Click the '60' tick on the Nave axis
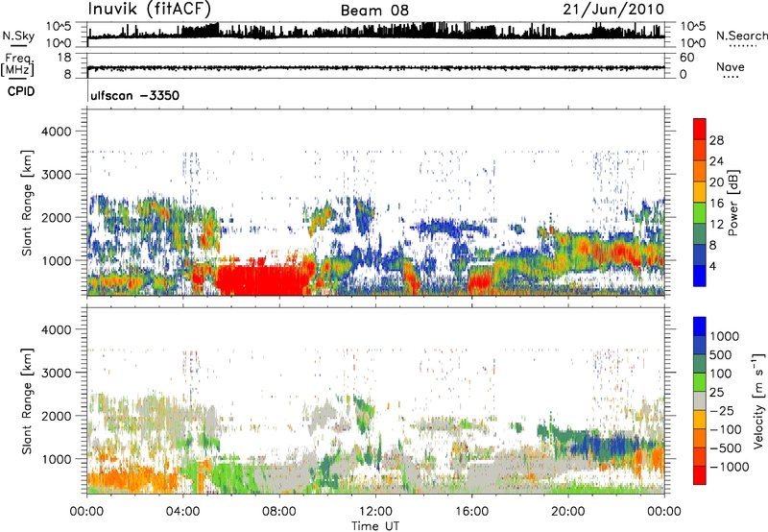768x532 pixels. coord(687,58)
